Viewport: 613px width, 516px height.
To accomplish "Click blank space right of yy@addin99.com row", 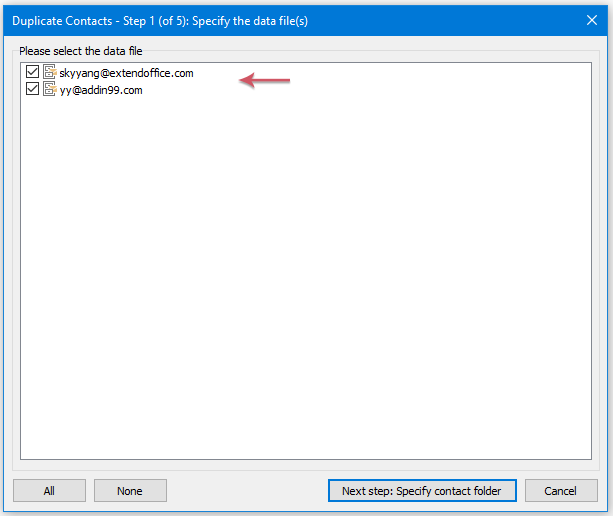I will coord(350,90).
